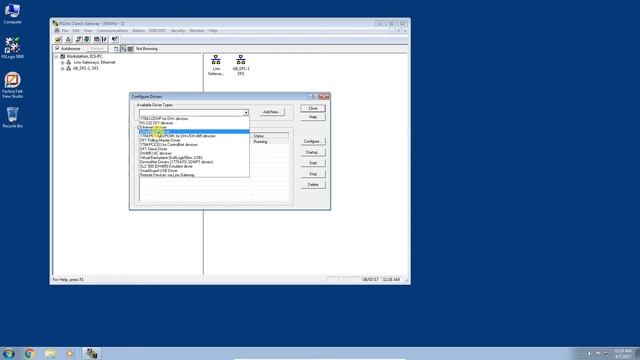Expand the AB_DF1-1, DF1 tree node
The width and height of the screenshot is (640, 360).
[62, 69]
